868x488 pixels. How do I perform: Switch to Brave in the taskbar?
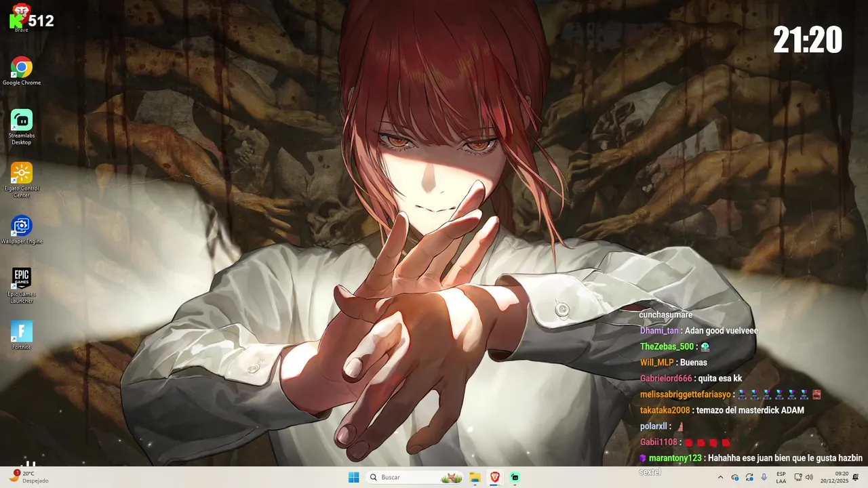pos(495,477)
